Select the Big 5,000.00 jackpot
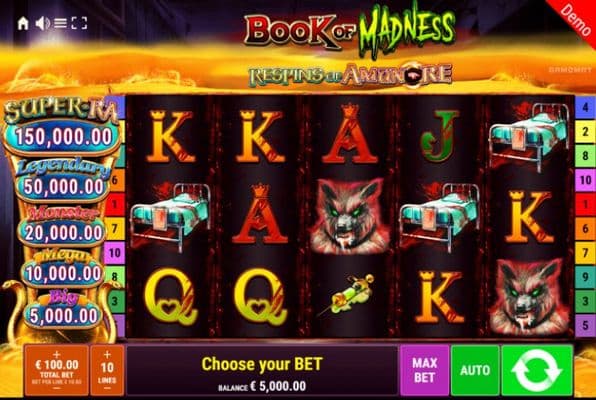 pos(63,316)
